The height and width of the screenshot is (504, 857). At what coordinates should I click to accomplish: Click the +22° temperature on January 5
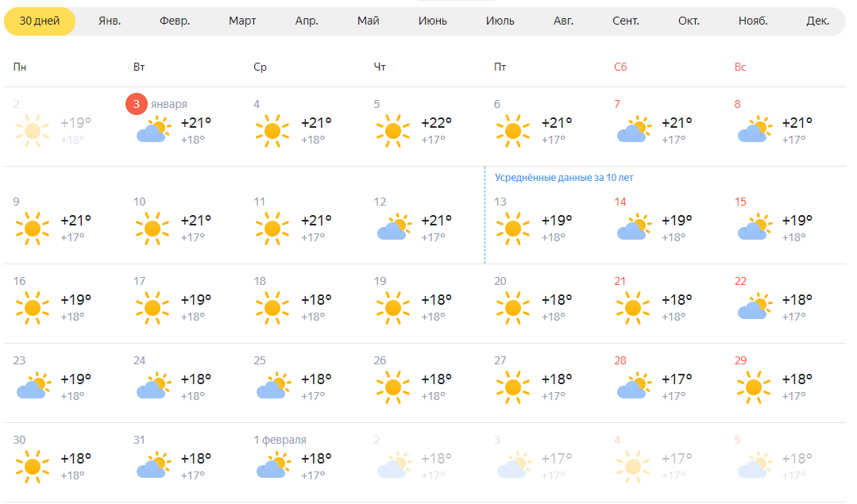[436, 123]
